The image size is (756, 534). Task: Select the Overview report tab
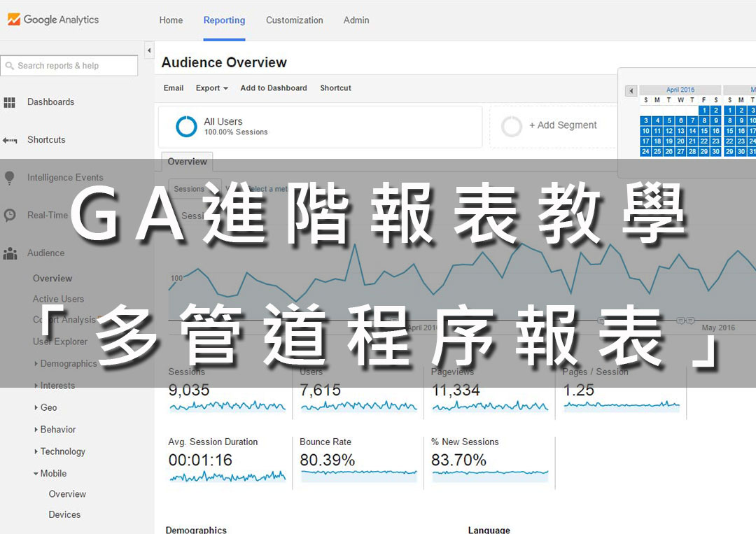pos(187,162)
